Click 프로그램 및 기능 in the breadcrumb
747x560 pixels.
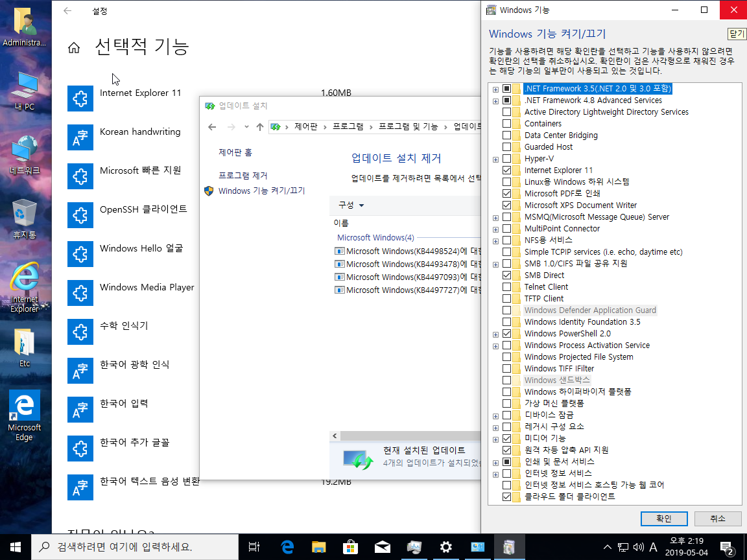click(409, 126)
